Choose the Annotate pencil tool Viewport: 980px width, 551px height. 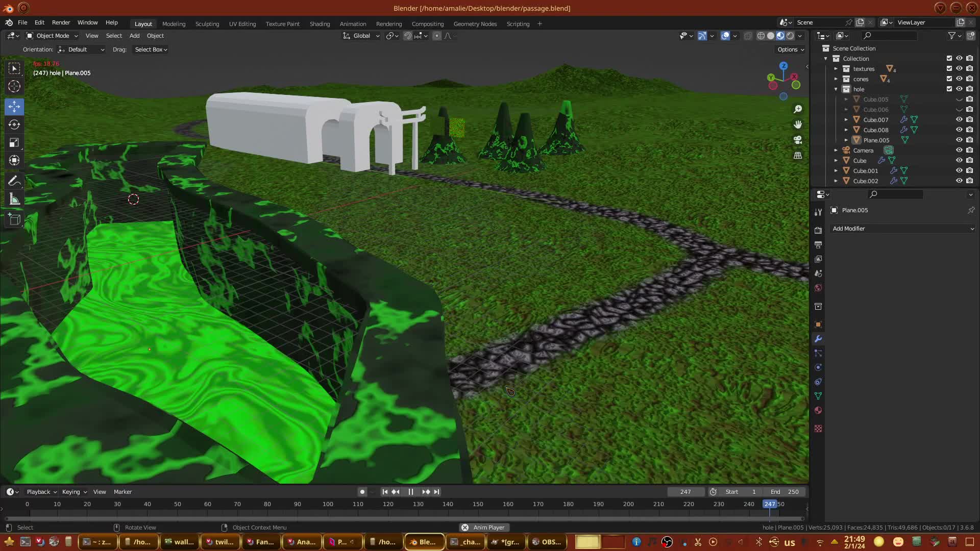click(14, 181)
